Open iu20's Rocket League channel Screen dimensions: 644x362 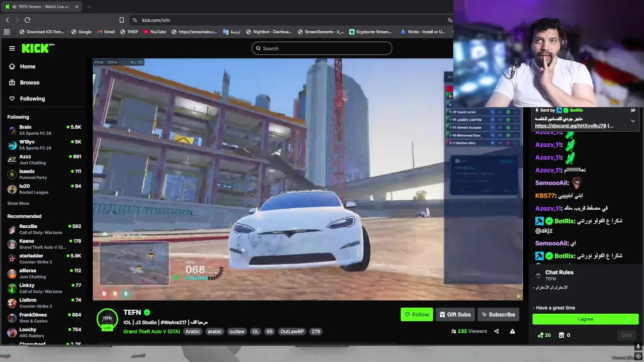[44, 189]
